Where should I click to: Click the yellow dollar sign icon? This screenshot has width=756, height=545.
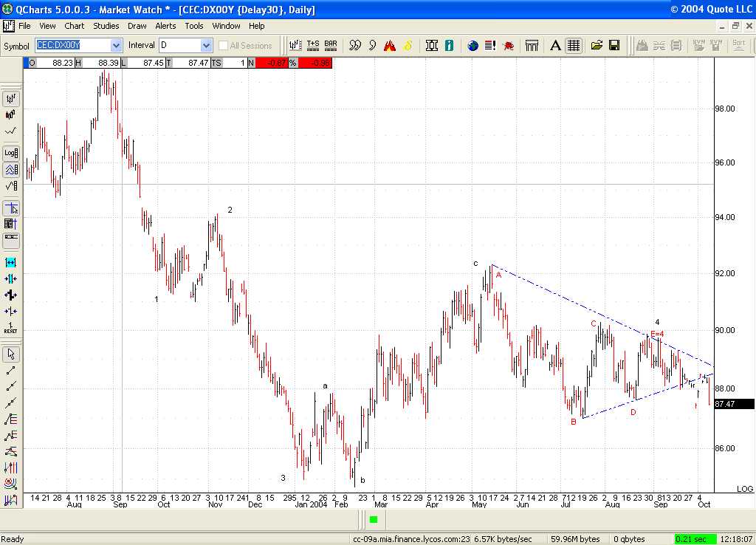tap(408, 46)
